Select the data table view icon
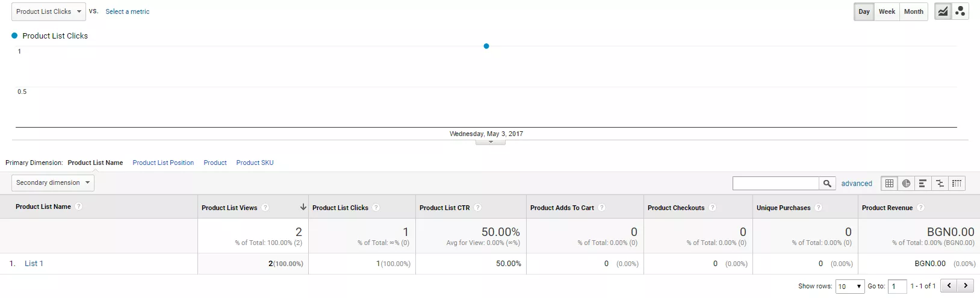 [889, 184]
